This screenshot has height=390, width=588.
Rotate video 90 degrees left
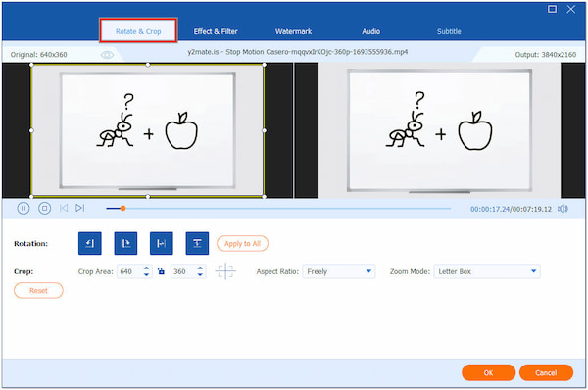tap(89, 243)
